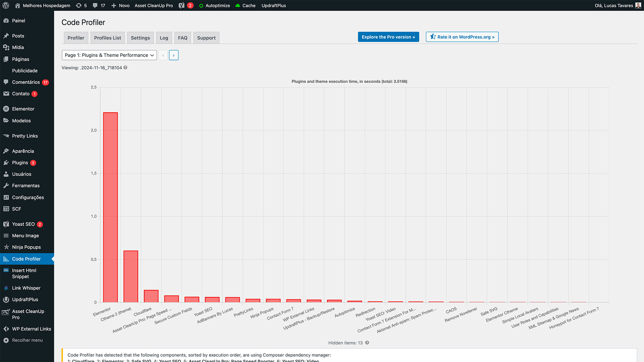The height and width of the screenshot is (362, 644).
Task: Click the Modelos folder icon
Action: pyautogui.click(x=6, y=120)
